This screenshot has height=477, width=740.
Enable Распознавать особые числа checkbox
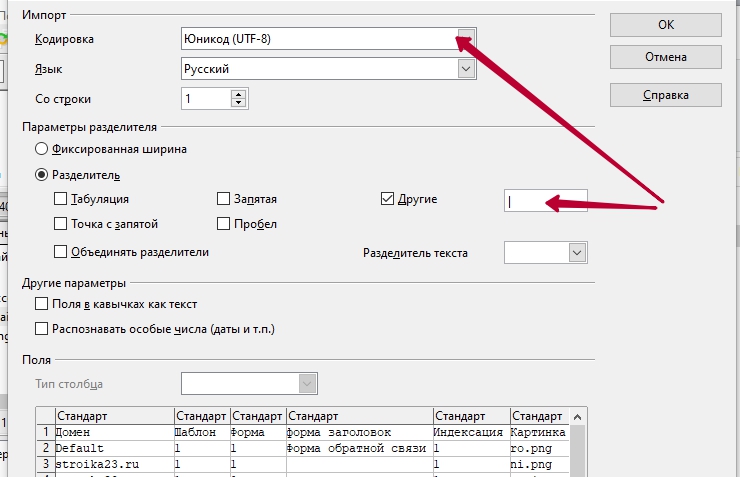click(x=42, y=329)
